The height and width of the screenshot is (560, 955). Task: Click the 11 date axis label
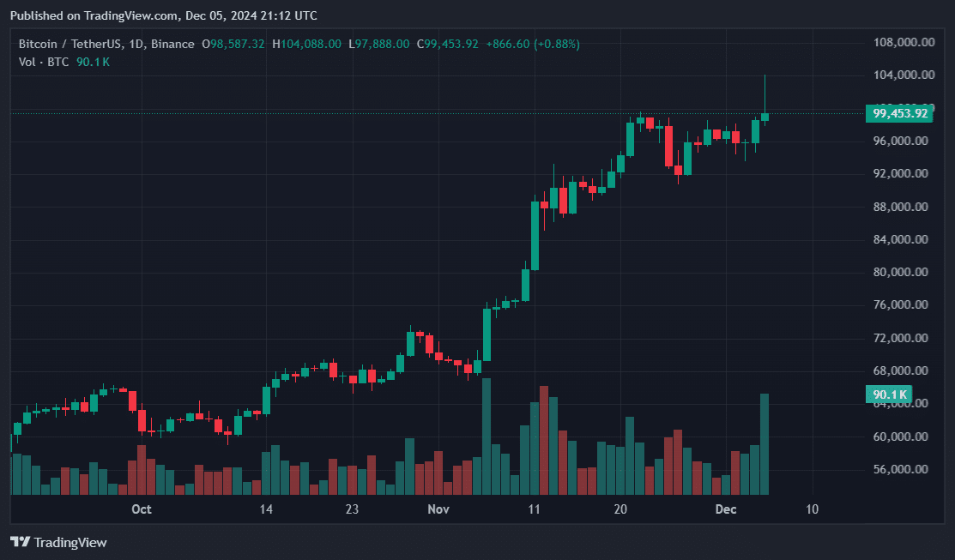pyautogui.click(x=535, y=509)
